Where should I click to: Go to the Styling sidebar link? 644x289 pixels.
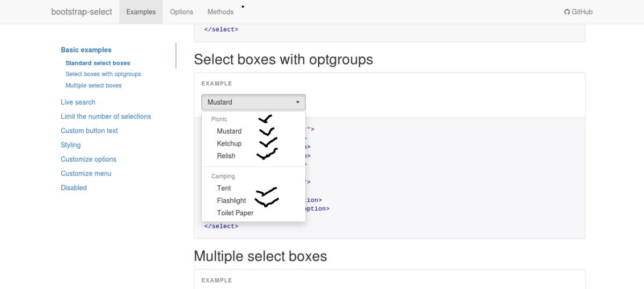coord(70,145)
